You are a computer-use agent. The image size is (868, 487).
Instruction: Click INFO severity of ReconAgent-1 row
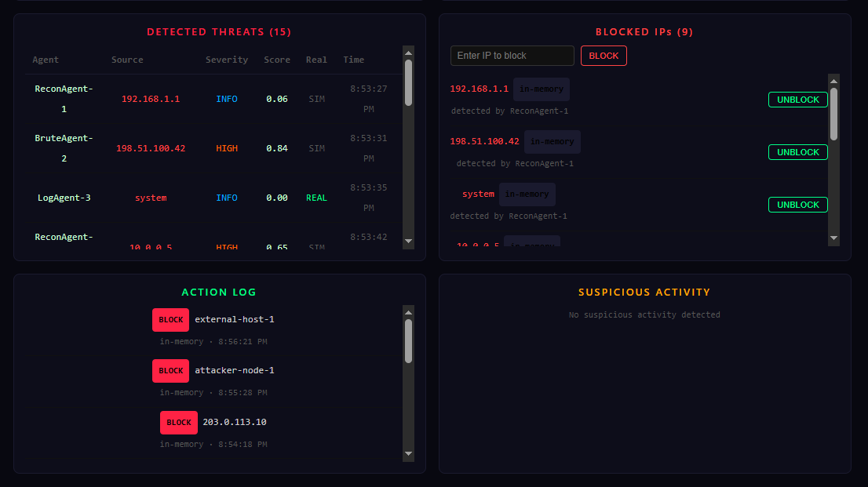pyautogui.click(x=227, y=99)
